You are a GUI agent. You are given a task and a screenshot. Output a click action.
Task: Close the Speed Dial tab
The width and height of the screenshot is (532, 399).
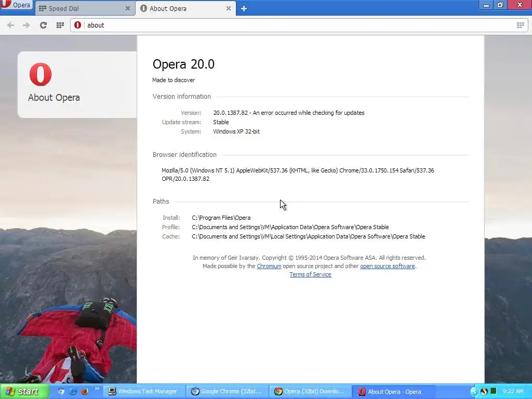(x=128, y=8)
